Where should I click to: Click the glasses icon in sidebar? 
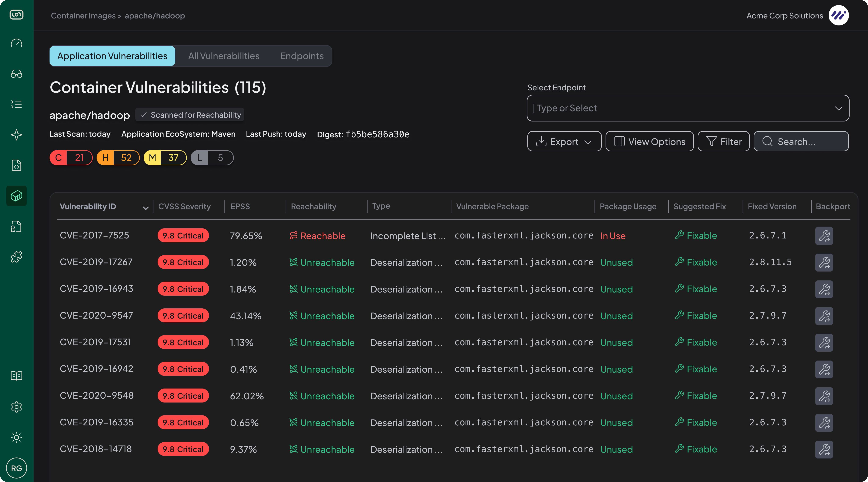click(x=17, y=74)
